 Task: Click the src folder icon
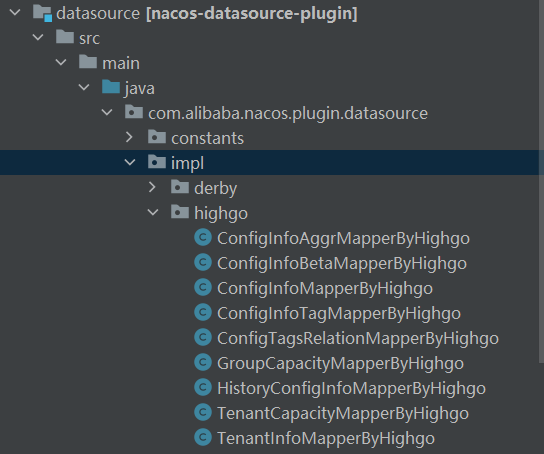coord(65,37)
